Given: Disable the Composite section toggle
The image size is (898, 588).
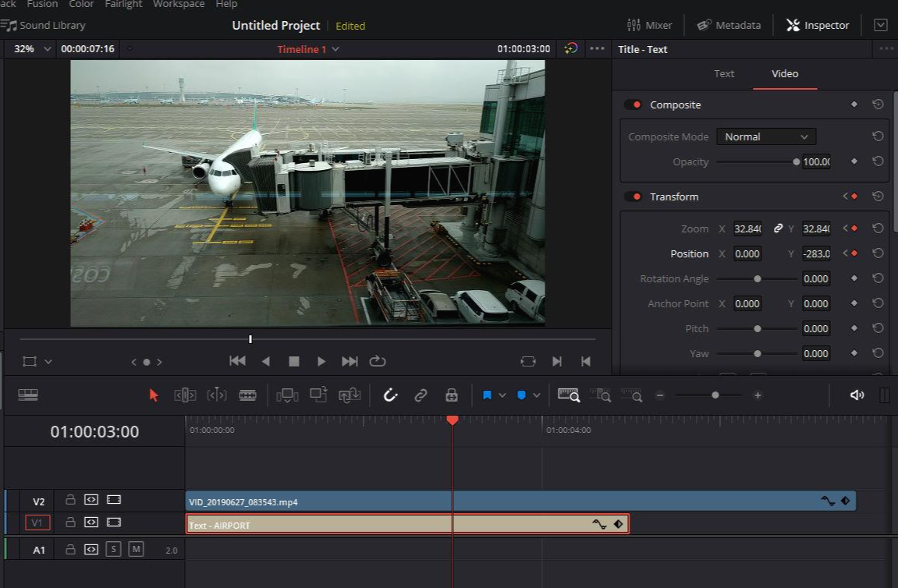Looking at the screenshot, I should click(x=633, y=104).
